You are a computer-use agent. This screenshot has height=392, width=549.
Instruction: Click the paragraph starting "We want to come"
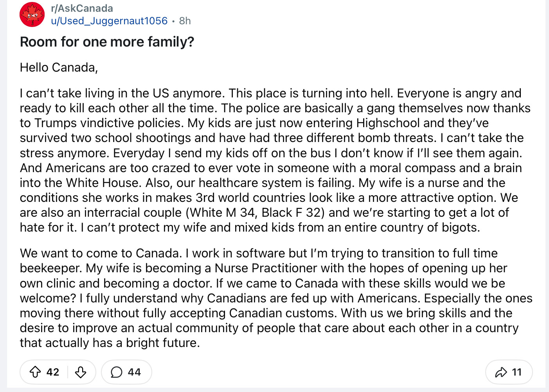[x=276, y=298]
